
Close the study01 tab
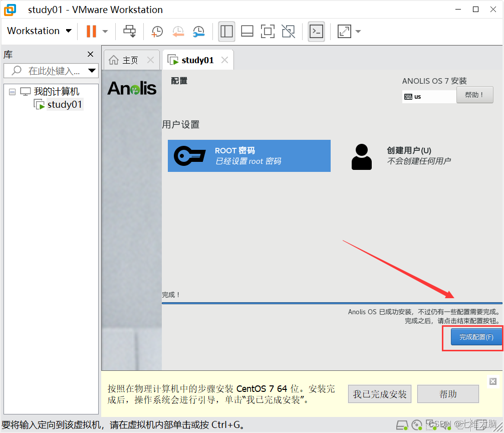pyautogui.click(x=224, y=60)
